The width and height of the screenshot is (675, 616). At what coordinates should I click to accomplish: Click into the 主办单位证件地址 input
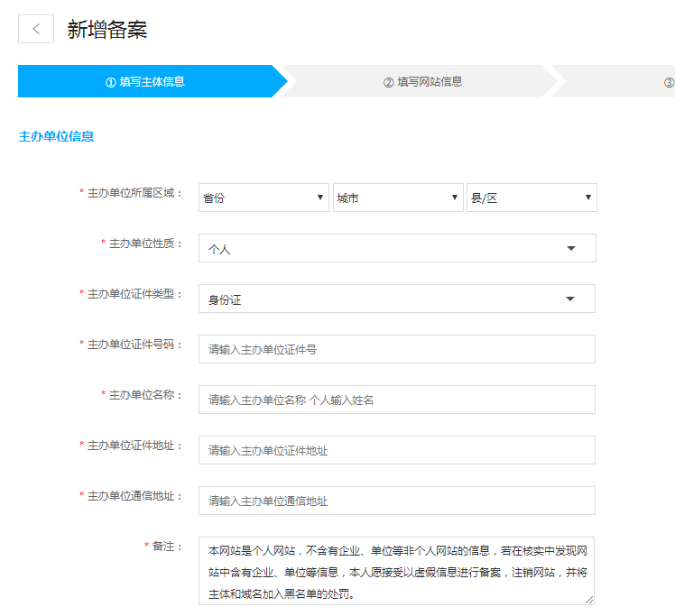click(396, 450)
